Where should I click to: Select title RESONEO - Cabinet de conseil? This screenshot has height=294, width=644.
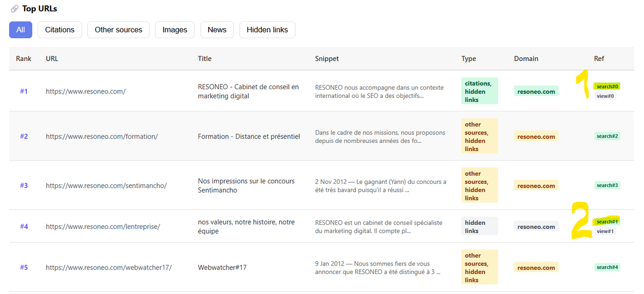[248, 91]
